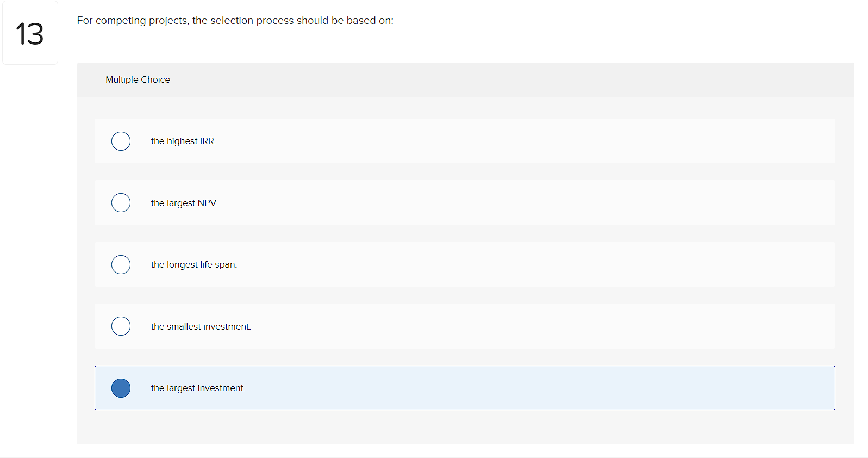868x458 pixels.
Task: Click the answer text 'the highest IRR.'
Action: tap(183, 141)
